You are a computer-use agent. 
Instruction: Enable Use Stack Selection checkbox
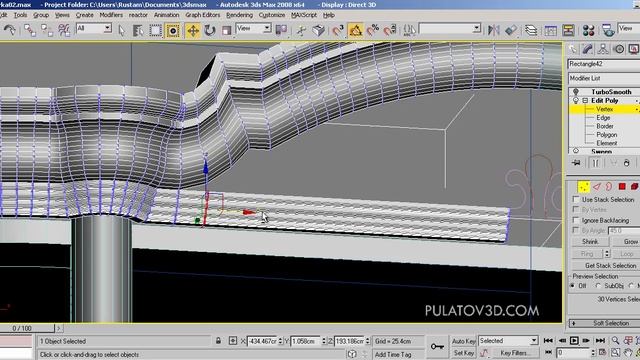click(576, 199)
